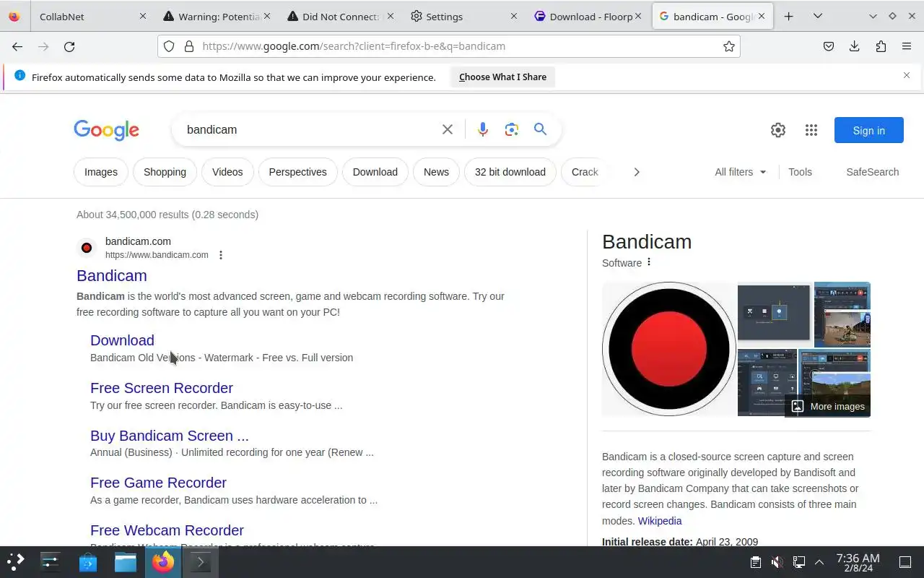This screenshot has width=924, height=578.
Task: Bookmark this page with the star icon
Action: click(x=729, y=46)
